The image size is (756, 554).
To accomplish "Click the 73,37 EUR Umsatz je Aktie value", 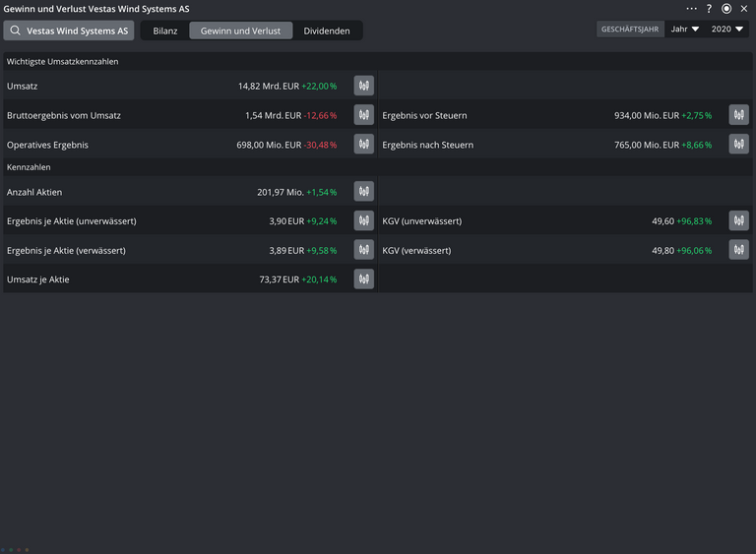I will [280, 279].
